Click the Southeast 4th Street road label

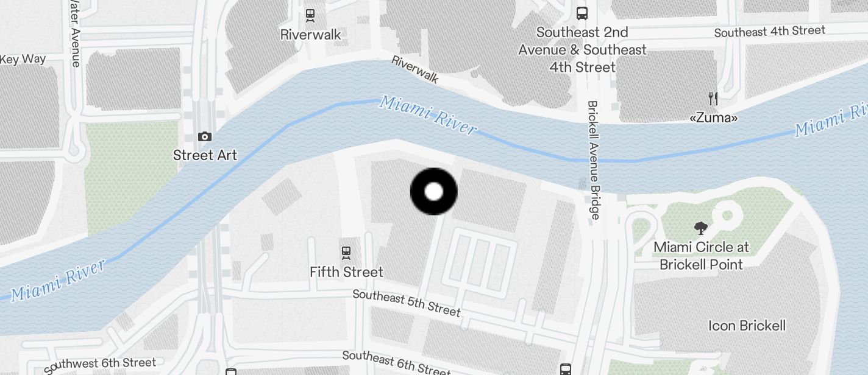point(770,31)
